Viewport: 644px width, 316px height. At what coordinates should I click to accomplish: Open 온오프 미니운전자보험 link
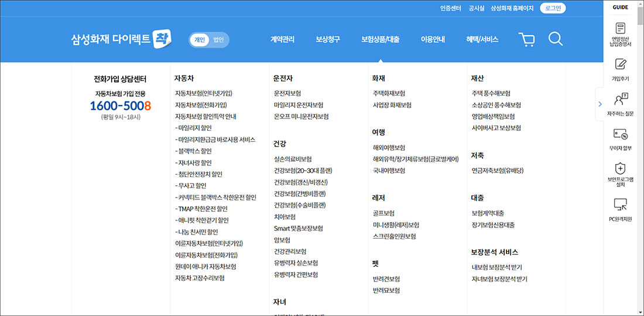301,117
